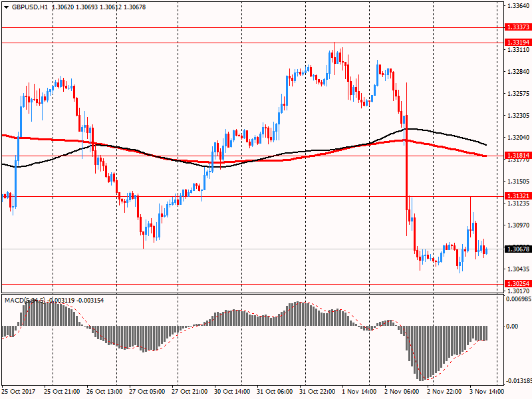Select the 1.33194 red price level label
532x399 pixels.
(518, 43)
